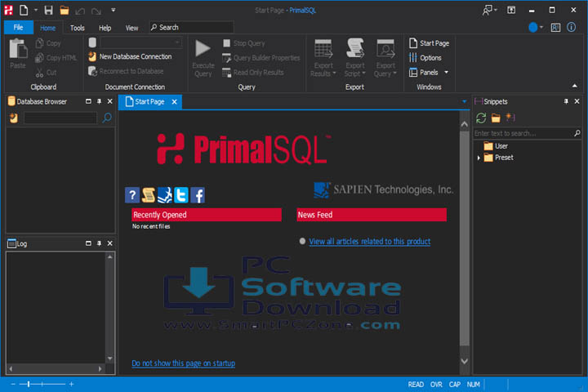Screen dimensions: 588x392
Task: Open the Tools ribbon tab
Action: point(78,28)
